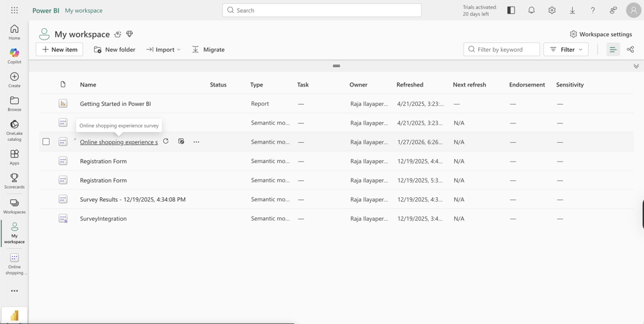This screenshot has height=324, width=644.
Task: Click the 1/27/2026 refreshed date cell
Action: [420, 142]
